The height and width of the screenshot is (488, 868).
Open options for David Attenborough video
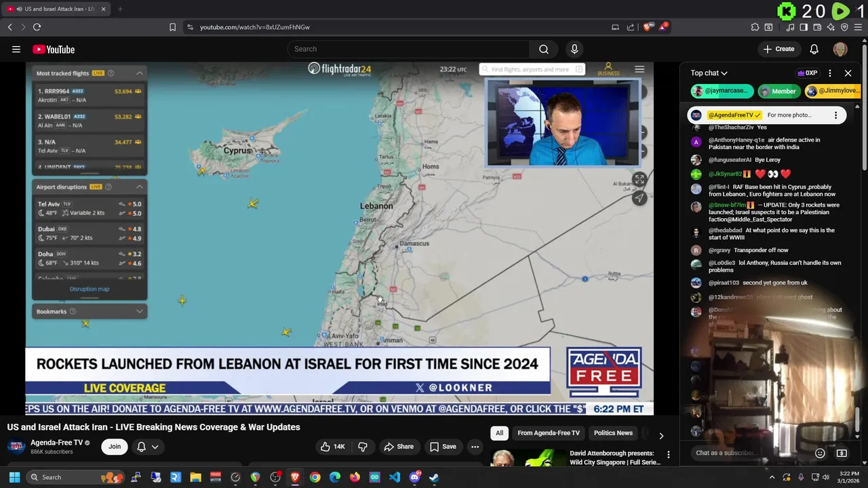click(x=669, y=455)
